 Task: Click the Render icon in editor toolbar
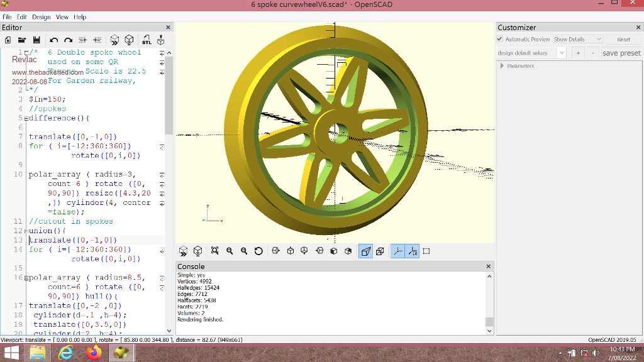pos(129,40)
